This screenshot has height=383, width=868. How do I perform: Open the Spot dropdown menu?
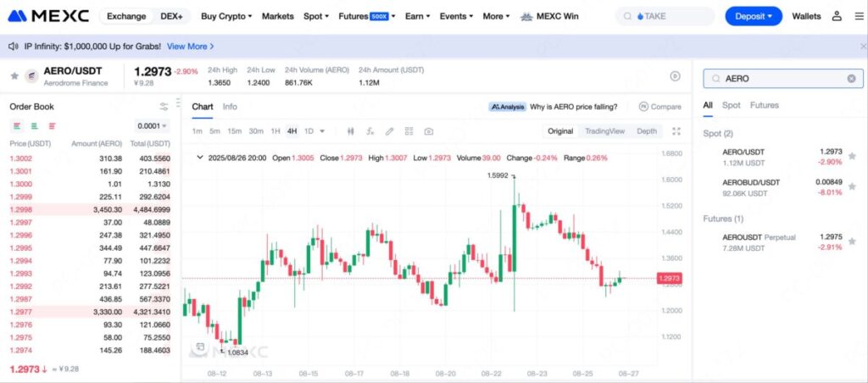click(316, 16)
